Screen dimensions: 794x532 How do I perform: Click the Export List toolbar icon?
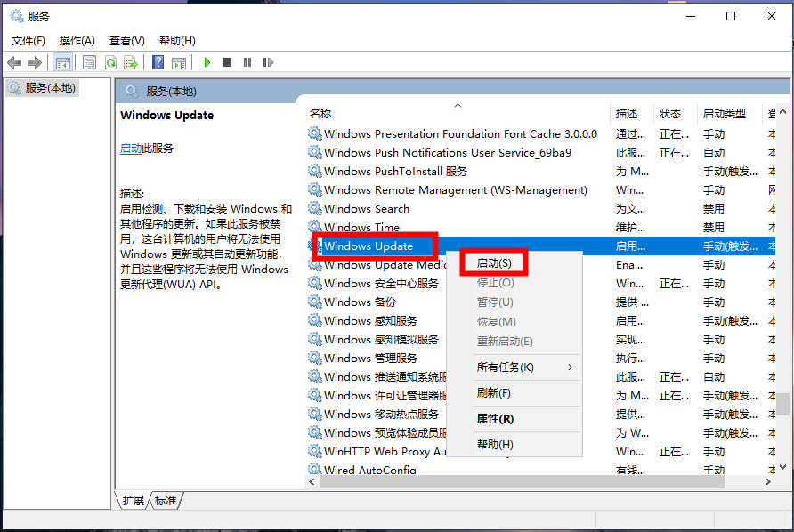131,63
